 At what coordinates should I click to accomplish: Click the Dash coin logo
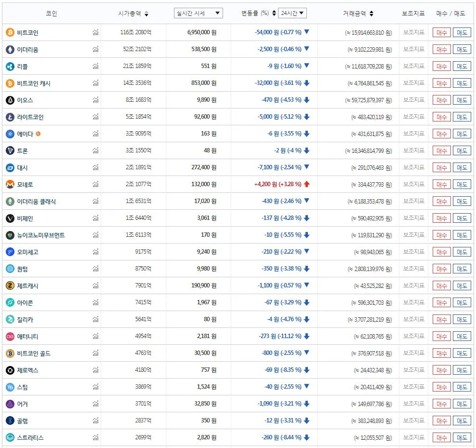pyautogui.click(x=10, y=167)
